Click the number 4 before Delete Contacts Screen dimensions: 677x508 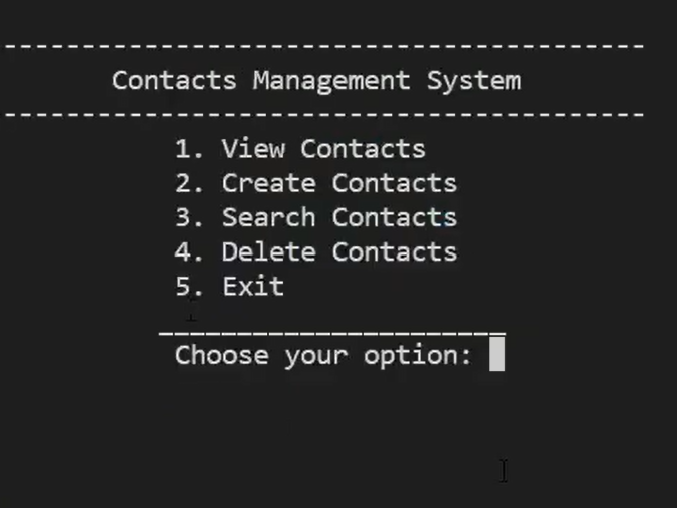tap(183, 252)
